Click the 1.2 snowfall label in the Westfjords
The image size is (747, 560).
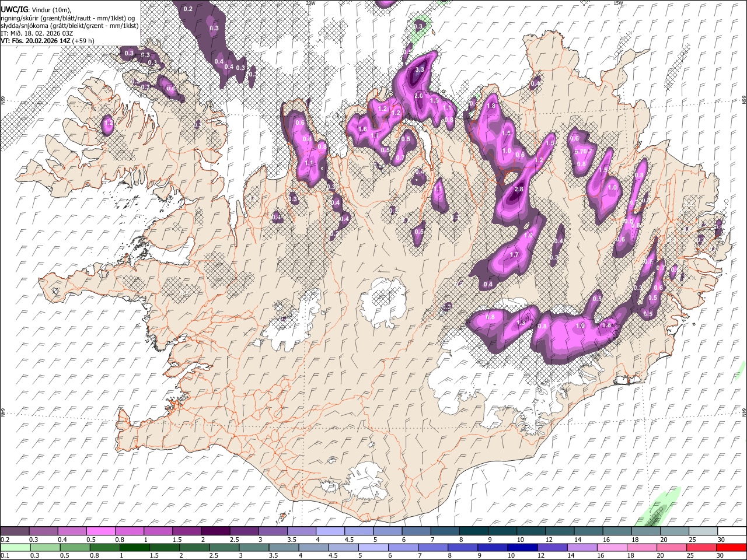pyautogui.click(x=108, y=124)
